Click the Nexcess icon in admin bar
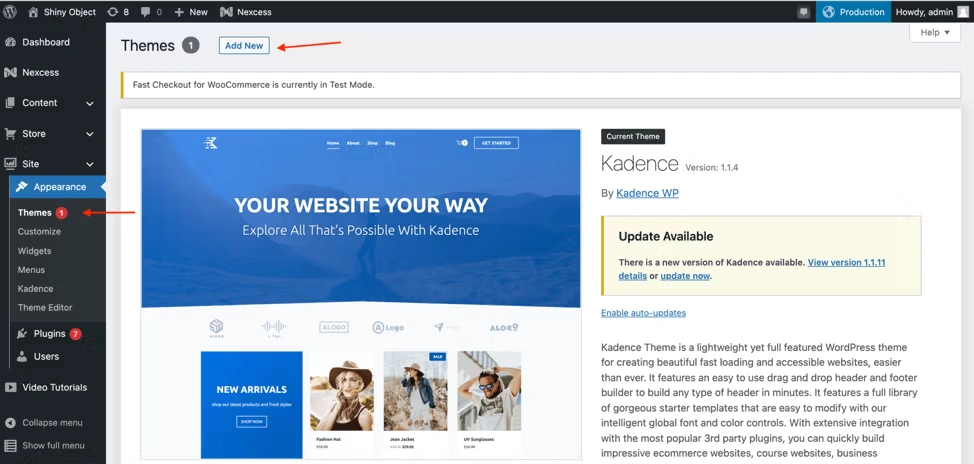Screen dimensions: 974x464 tap(226, 12)
